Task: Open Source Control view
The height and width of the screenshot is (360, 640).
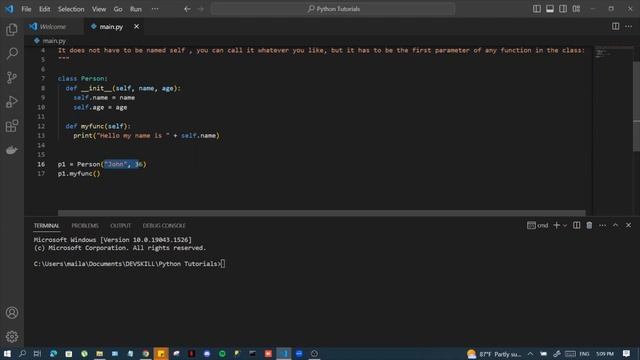Action: (12, 78)
